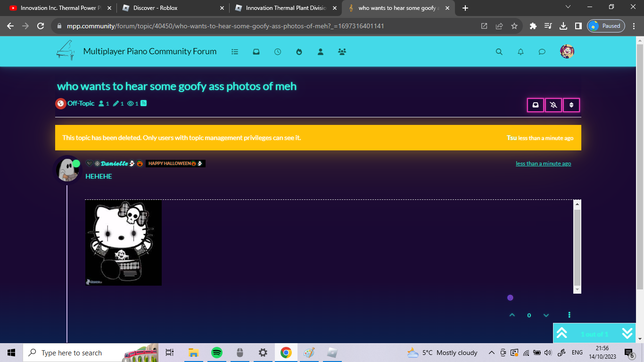Jump to last post with double down arrows
Screen dimensions: 644x362
(627, 333)
